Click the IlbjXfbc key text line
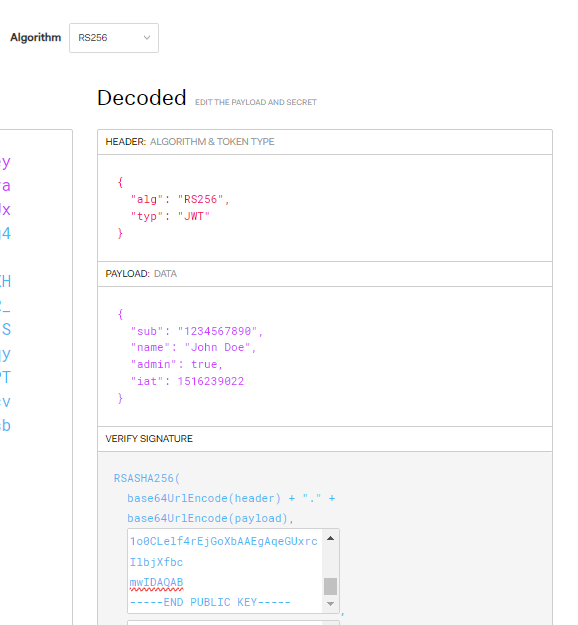The image size is (578, 625). pos(156,562)
